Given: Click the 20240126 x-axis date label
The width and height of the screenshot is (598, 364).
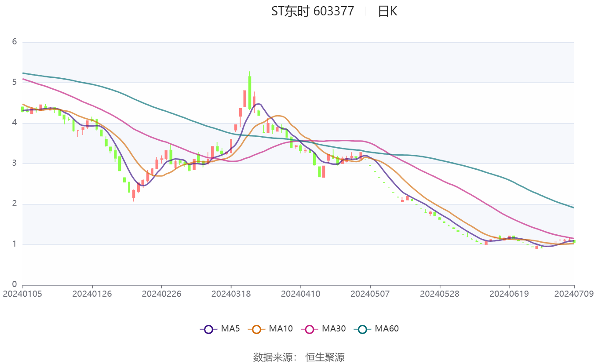Looking at the screenshot, I should point(92,294).
